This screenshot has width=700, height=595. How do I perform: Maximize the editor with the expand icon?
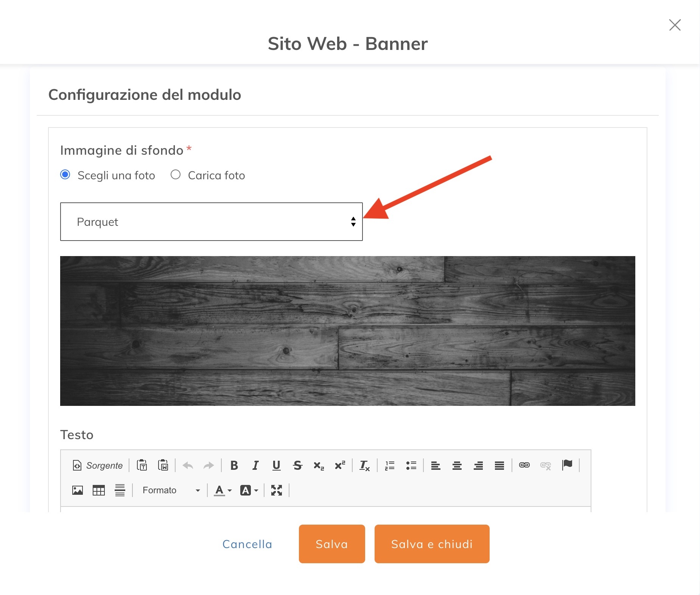277,490
